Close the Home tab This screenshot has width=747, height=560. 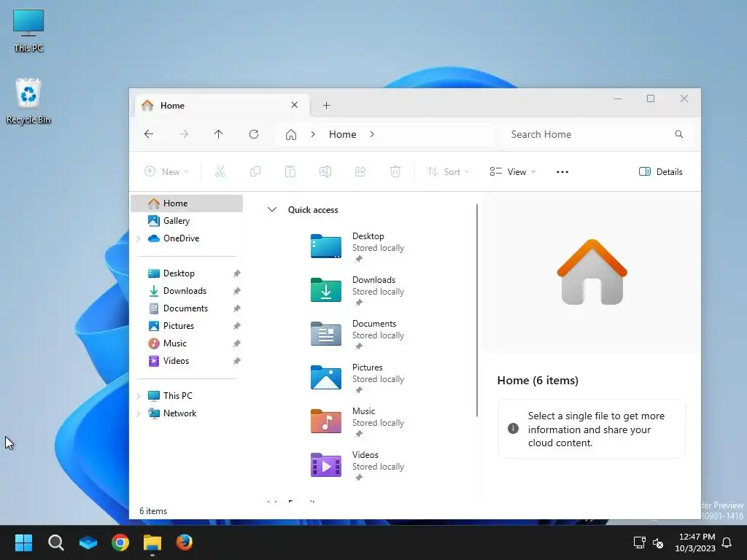(x=295, y=105)
